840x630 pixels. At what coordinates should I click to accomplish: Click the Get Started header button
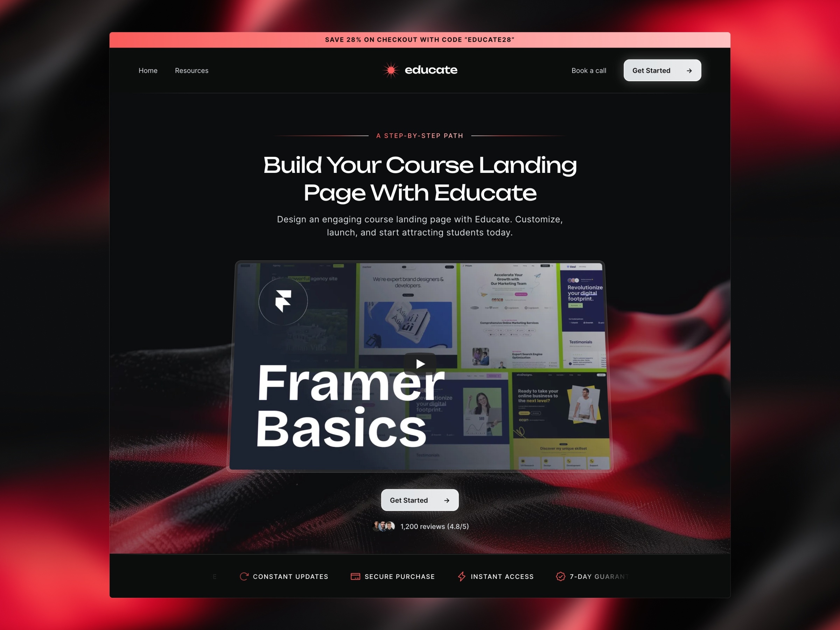point(662,70)
